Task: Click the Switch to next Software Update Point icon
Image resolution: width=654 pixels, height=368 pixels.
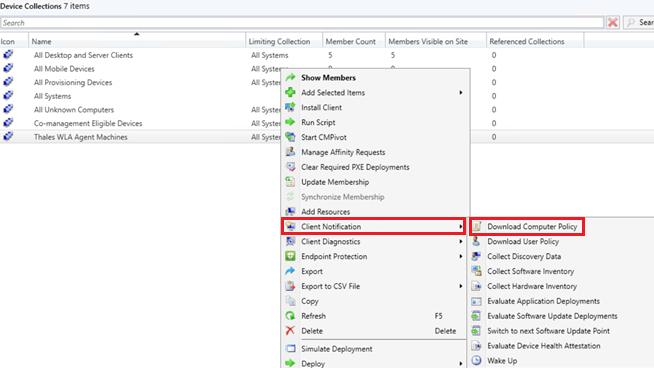Action: (476, 331)
